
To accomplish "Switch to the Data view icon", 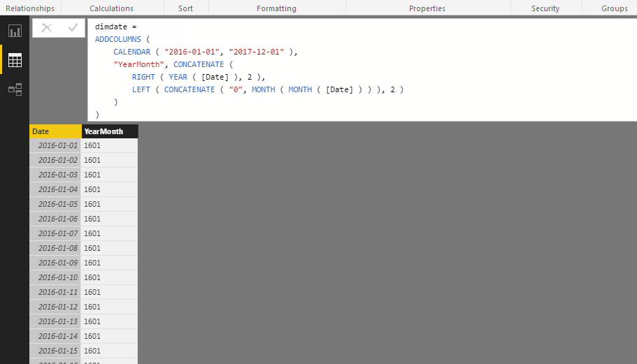I will tap(15, 60).
